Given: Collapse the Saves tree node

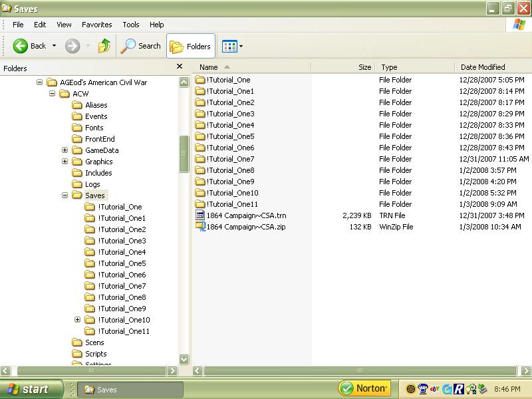Looking at the screenshot, I should [65, 196].
